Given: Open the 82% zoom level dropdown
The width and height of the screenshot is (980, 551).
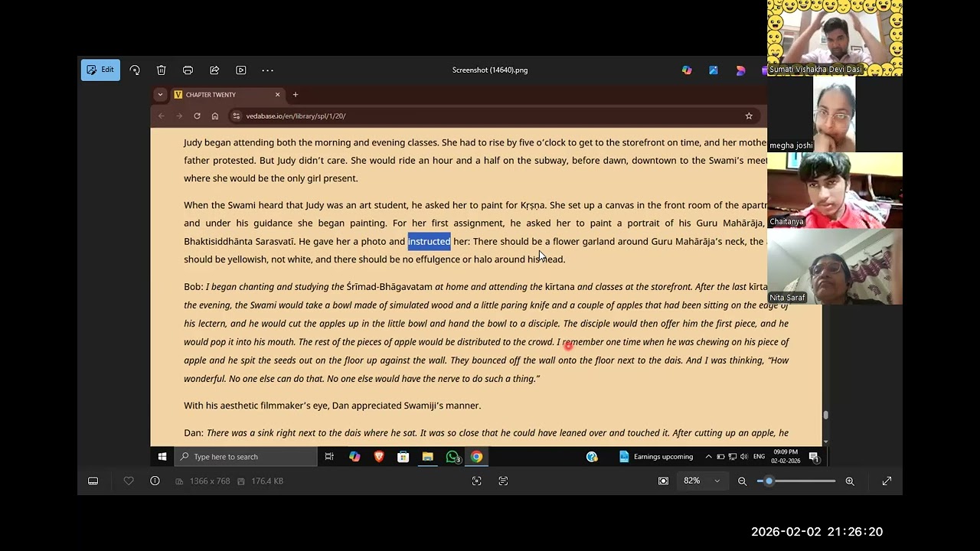Looking at the screenshot, I should pos(702,481).
